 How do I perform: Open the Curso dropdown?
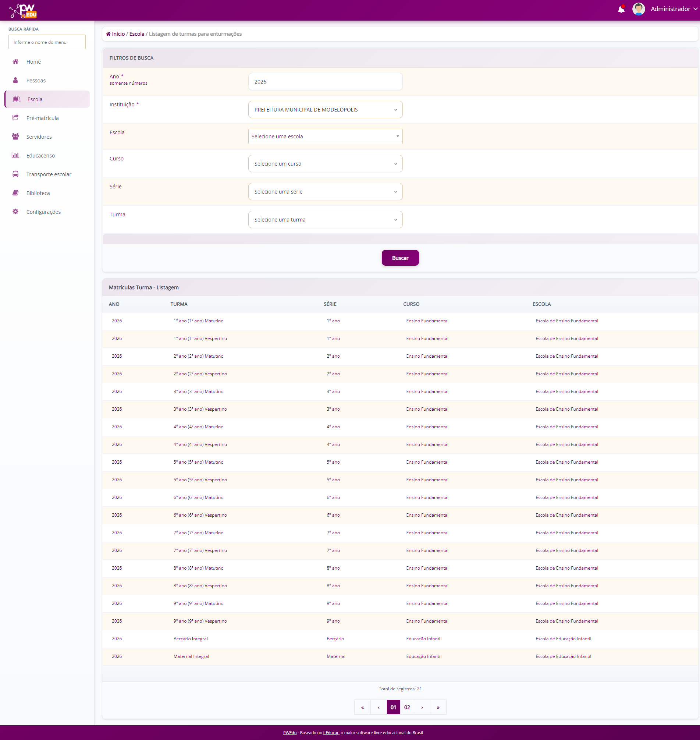[325, 163]
